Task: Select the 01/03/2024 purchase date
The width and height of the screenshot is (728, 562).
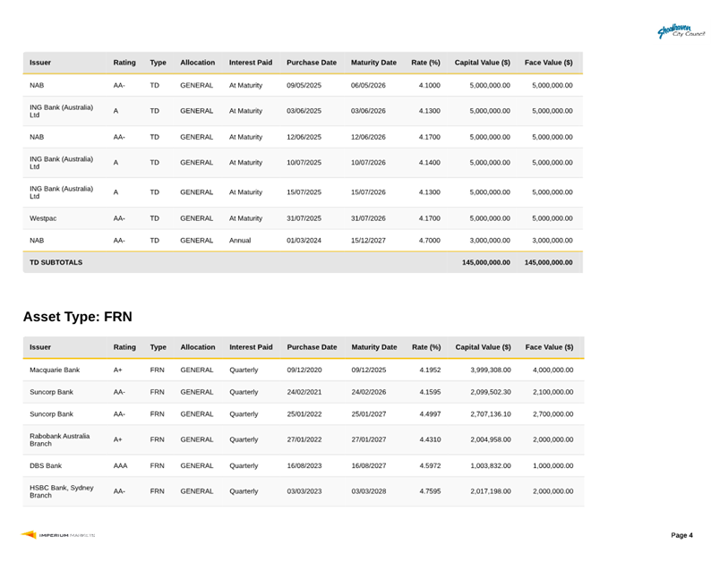Action: coord(304,241)
